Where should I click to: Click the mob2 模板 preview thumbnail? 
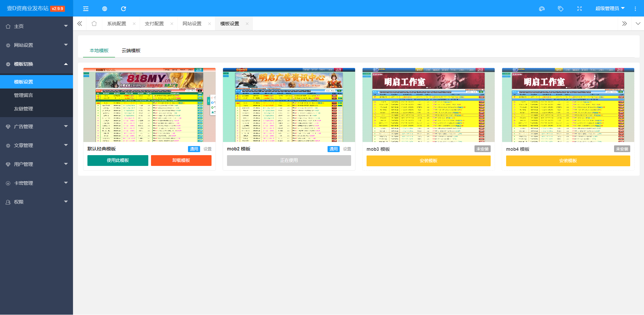pyautogui.click(x=289, y=105)
